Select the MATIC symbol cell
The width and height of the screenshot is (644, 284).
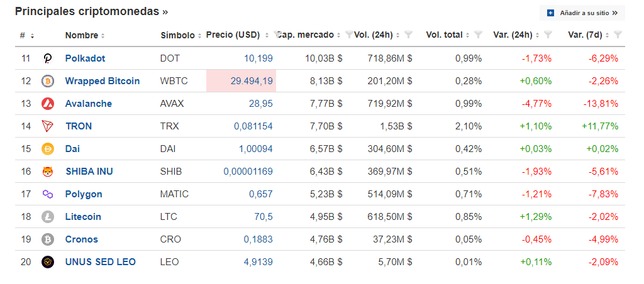pos(174,194)
